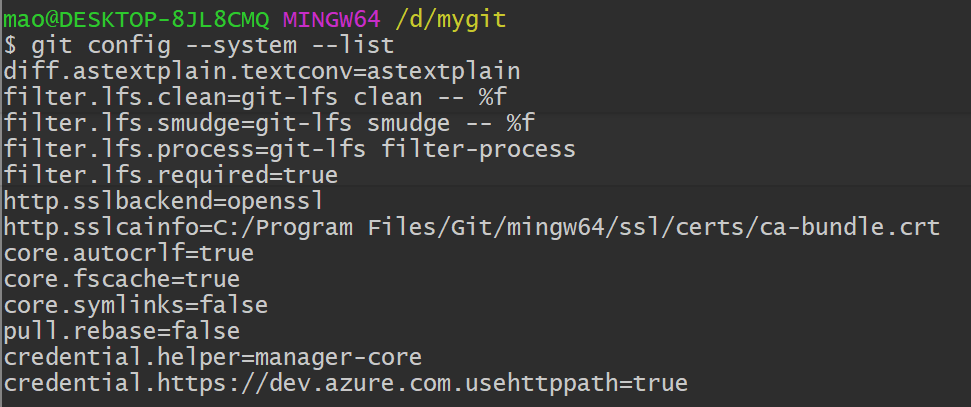Click the http.sslbackend=openssl line
The width and height of the screenshot is (971, 407).
164,202
